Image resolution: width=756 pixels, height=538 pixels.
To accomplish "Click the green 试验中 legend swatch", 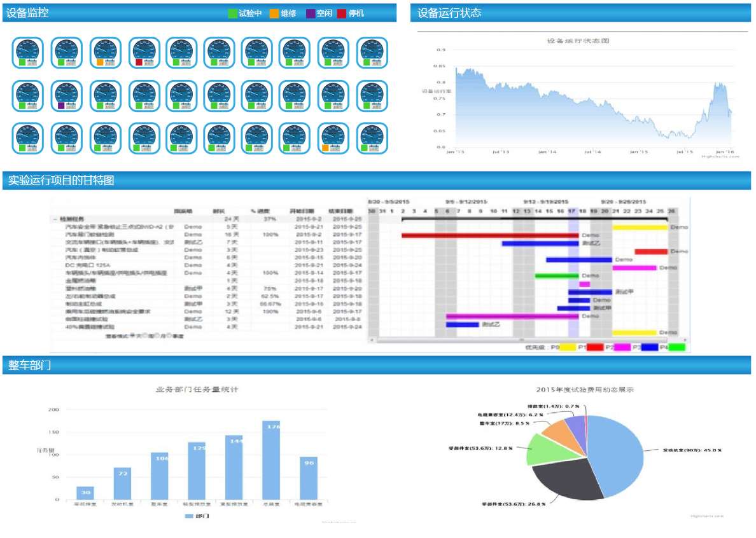I will pyautogui.click(x=232, y=13).
